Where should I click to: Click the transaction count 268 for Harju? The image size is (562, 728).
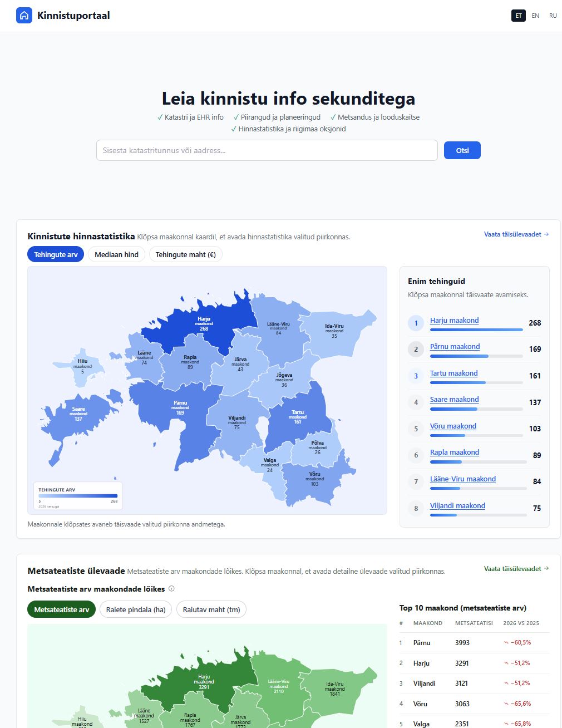(535, 323)
